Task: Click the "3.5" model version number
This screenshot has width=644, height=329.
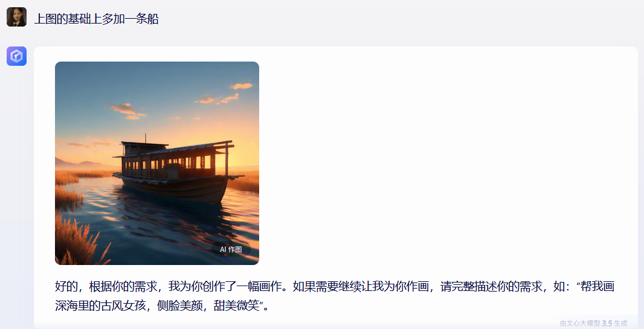Action: tap(607, 323)
